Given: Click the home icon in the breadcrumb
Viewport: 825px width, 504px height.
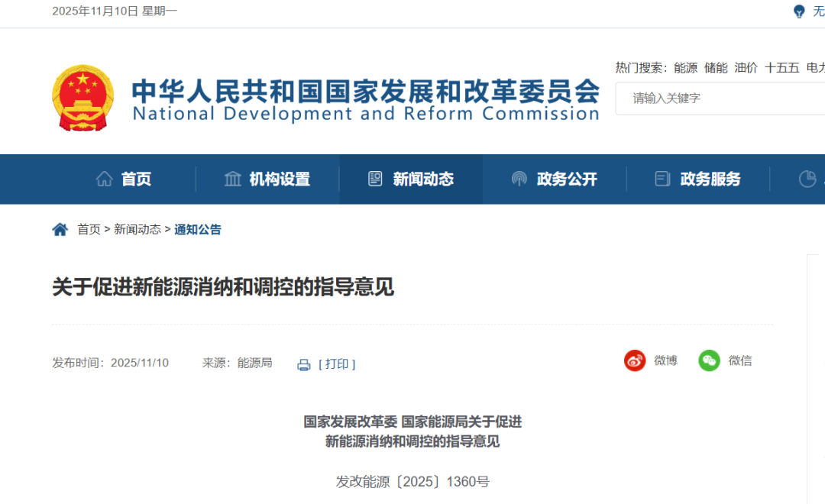Looking at the screenshot, I should [x=60, y=228].
